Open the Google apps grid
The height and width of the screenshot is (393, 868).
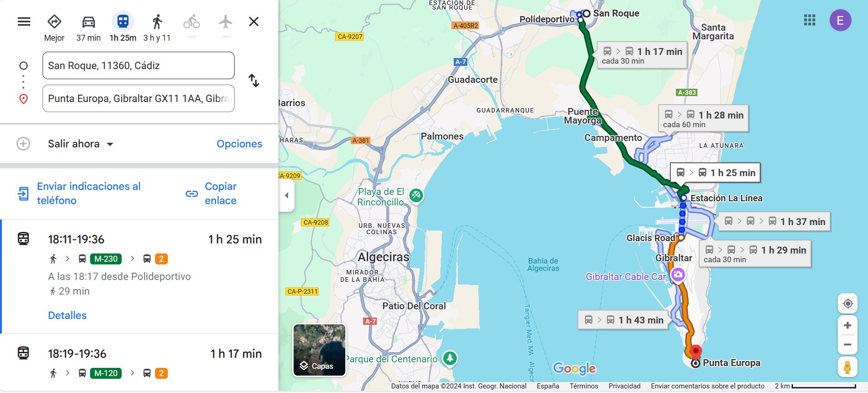pyautogui.click(x=809, y=20)
